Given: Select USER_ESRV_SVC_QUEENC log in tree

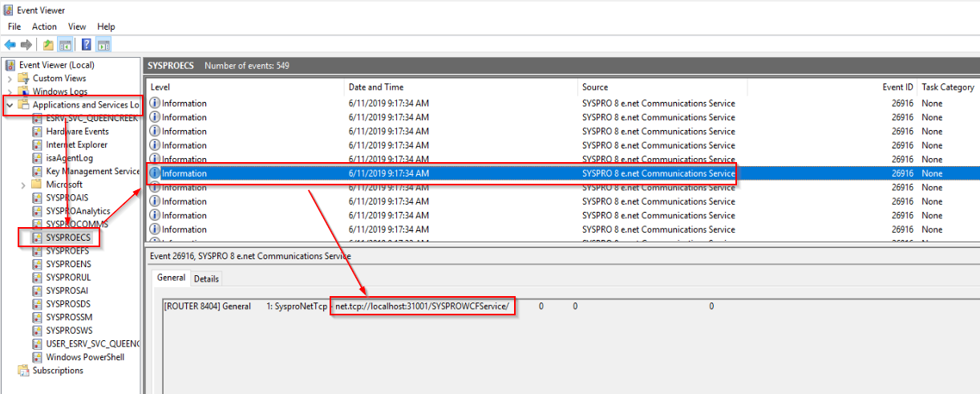Looking at the screenshot, I should tap(91, 343).
